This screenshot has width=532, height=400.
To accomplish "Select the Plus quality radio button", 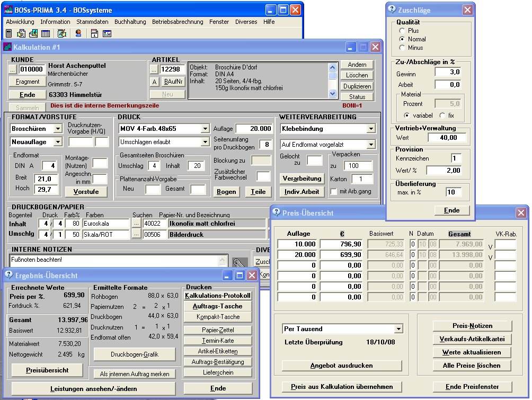I will [402, 31].
